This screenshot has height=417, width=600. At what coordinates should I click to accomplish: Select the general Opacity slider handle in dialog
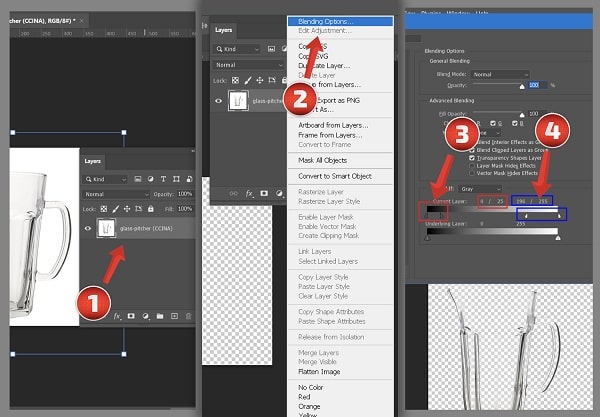coord(522,87)
